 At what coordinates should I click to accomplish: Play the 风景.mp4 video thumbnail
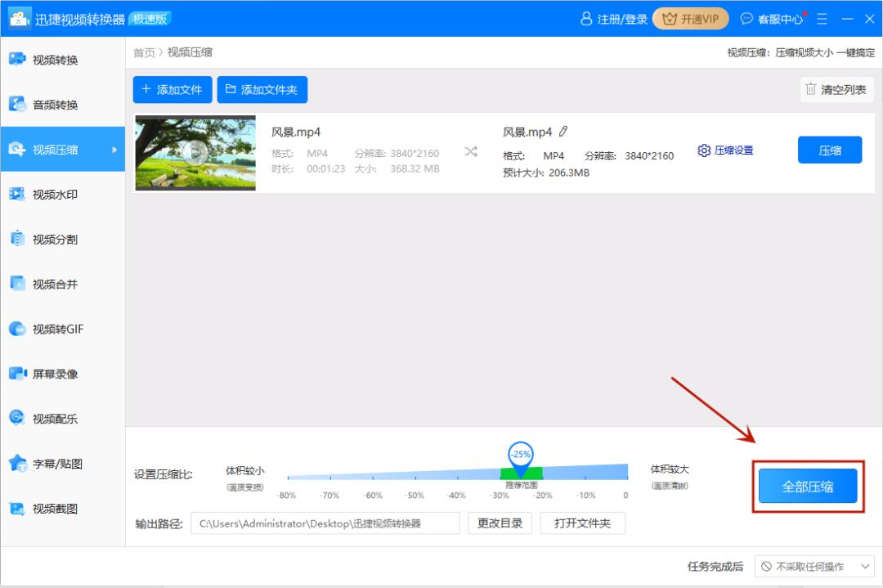(x=195, y=153)
